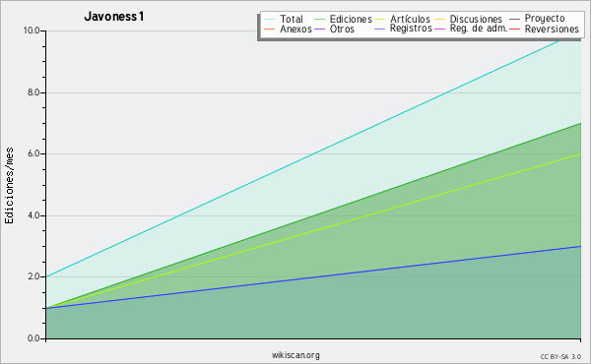Click the 10.0 y-axis value
The image size is (591, 364).
click(32, 30)
